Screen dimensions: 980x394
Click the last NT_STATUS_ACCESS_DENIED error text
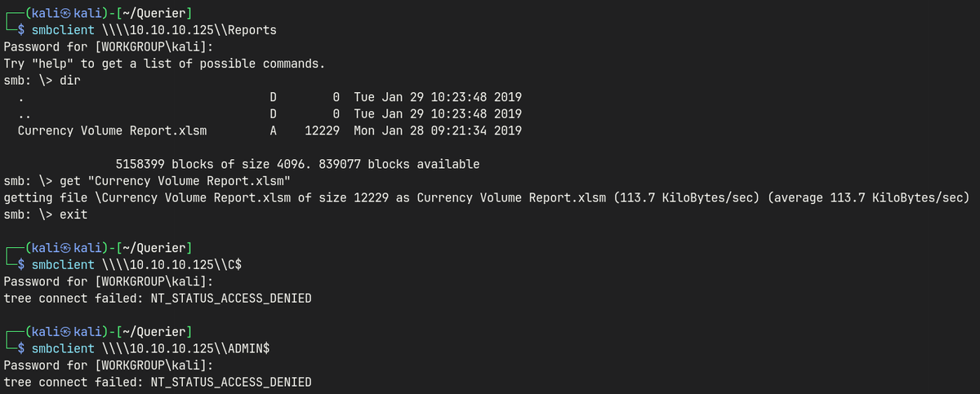click(x=231, y=383)
